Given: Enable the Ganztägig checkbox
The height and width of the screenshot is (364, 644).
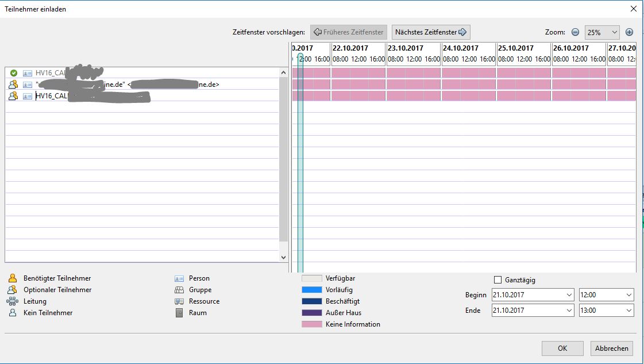Looking at the screenshot, I should [496, 279].
